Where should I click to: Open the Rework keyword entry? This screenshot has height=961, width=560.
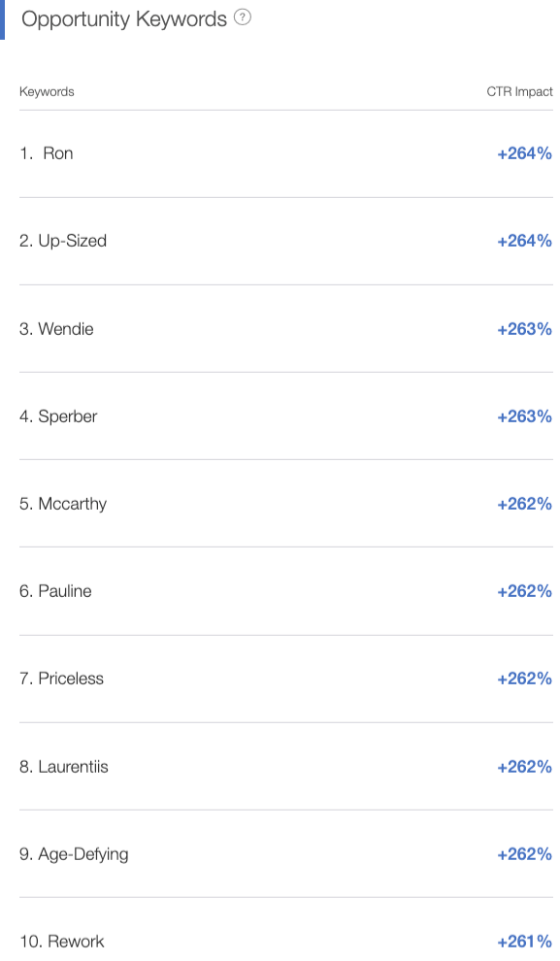tap(76, 942)
